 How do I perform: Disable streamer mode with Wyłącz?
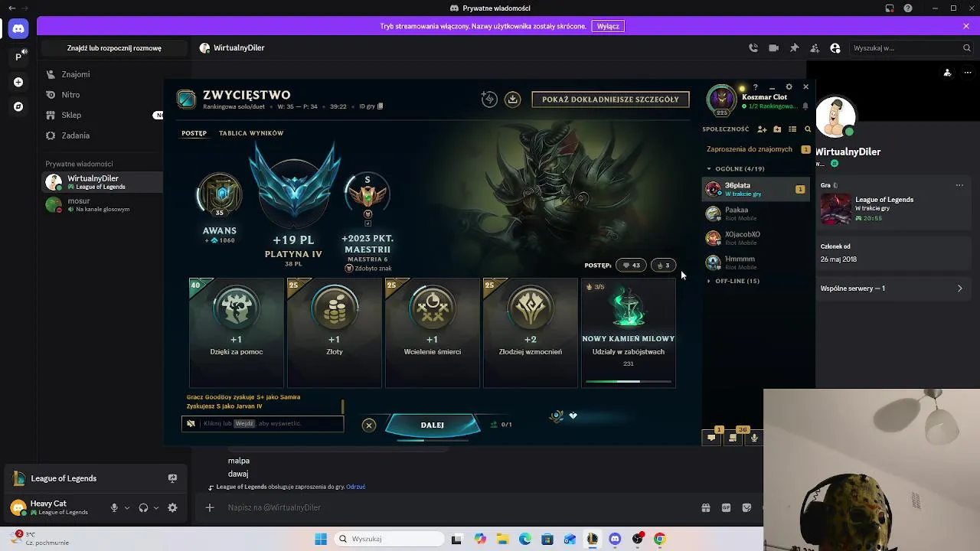coord(608,26)
